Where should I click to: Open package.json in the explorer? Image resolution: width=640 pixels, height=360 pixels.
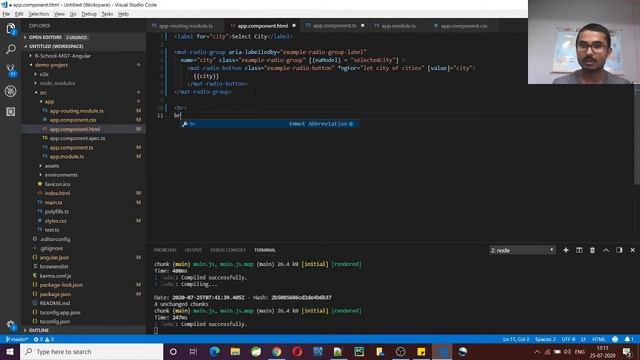pos(55,294)
